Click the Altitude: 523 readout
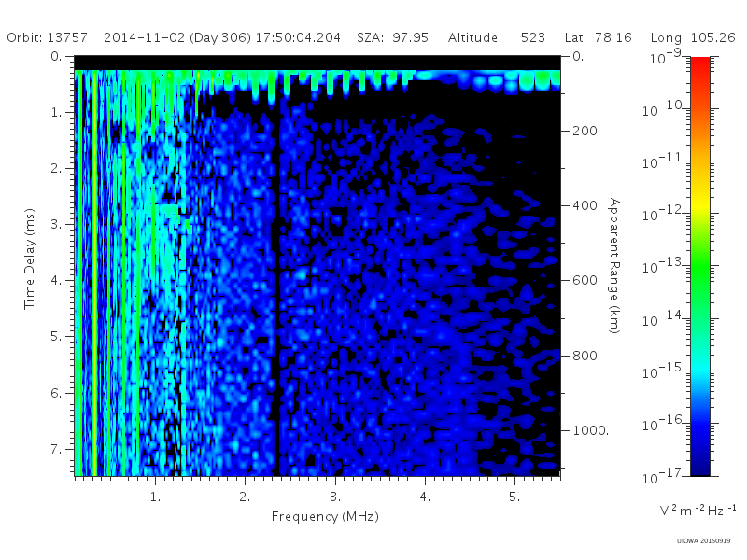The image size is (747, 560). tap(497, 37)
